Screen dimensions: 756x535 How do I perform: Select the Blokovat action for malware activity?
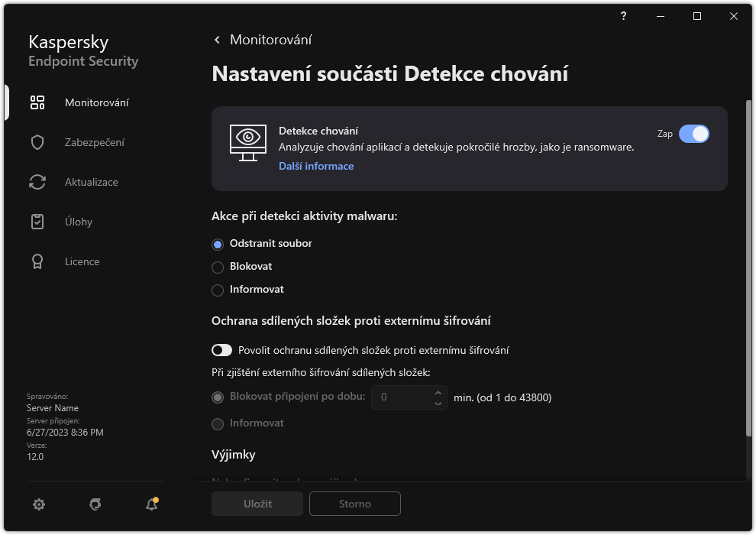(216, 266)
